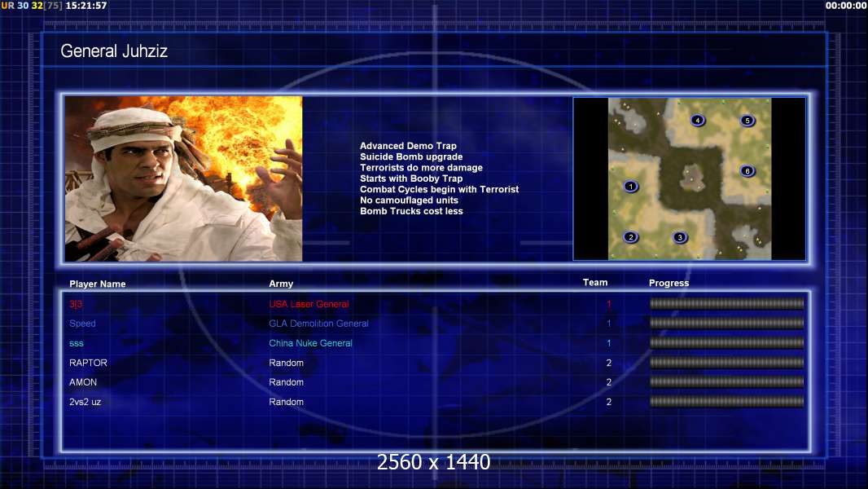The width and height of the screenshot is (868, 489).
Task: Select player name 'sss'
Action: pyautogui.click(x=77, y=343)
